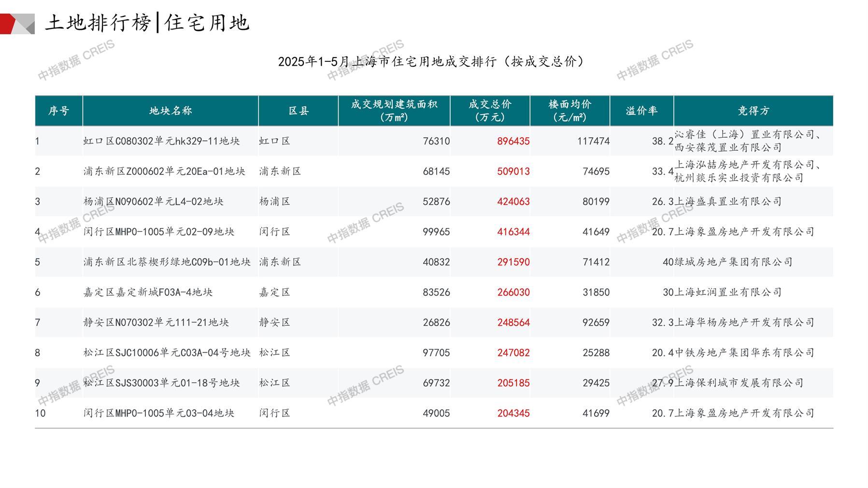Select the 虹口区C080302单元hk329-11地块 cell

[x=161, y=141]
